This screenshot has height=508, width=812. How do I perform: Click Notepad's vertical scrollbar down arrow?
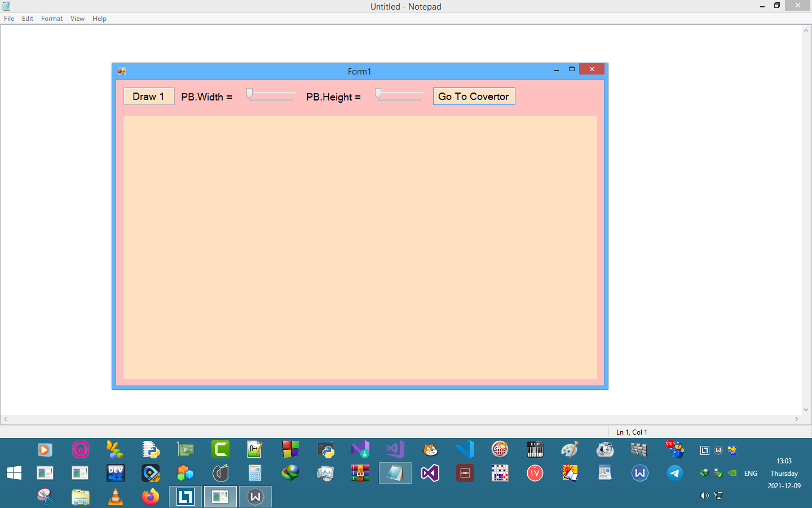click(806, 410)
